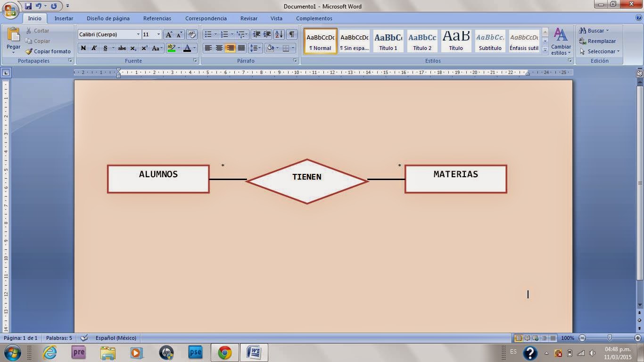The height and width of the screenshot is (362, 644).
Task: Select the strikethrough icon
Action: point(122,48)
